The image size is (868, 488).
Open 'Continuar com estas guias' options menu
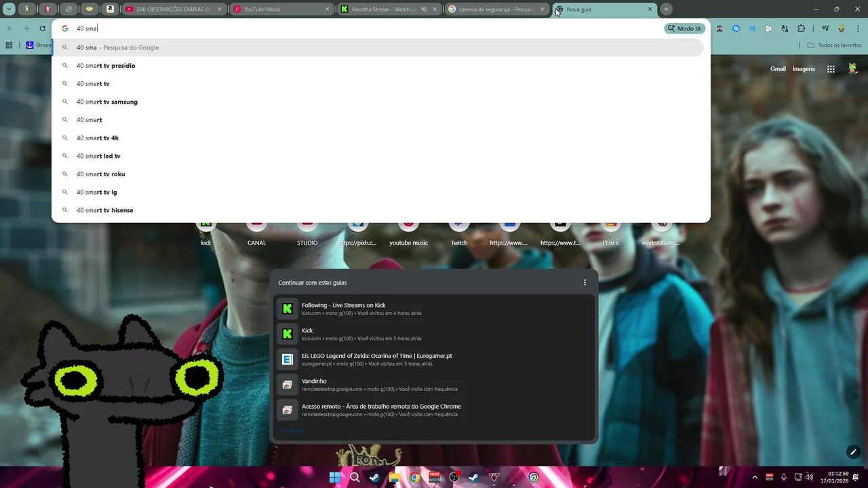coord(585,283)
